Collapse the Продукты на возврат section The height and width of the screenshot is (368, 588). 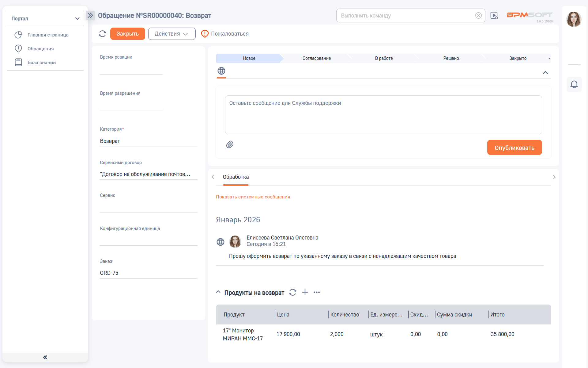pyautogui.click(x=218, y=292)
